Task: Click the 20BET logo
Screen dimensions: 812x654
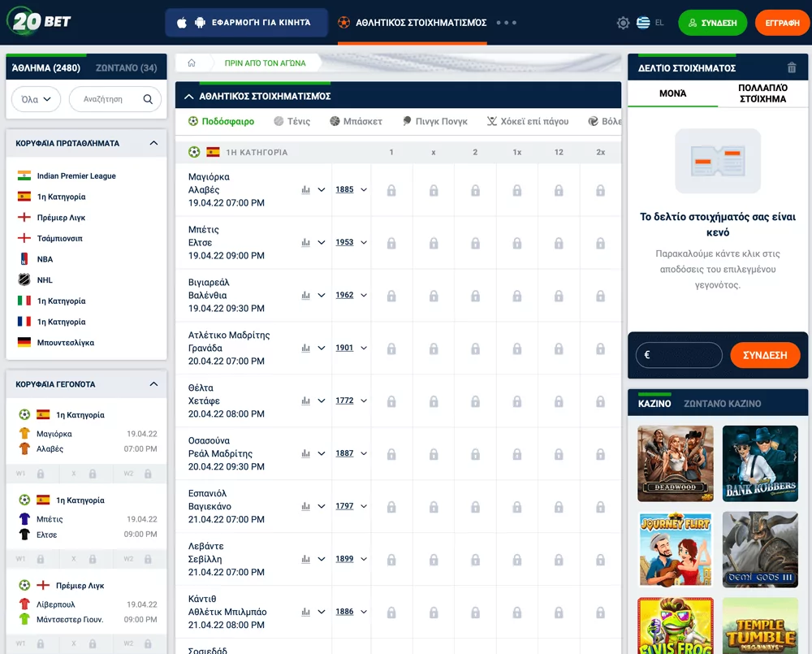Action: [x=40, y=22]
